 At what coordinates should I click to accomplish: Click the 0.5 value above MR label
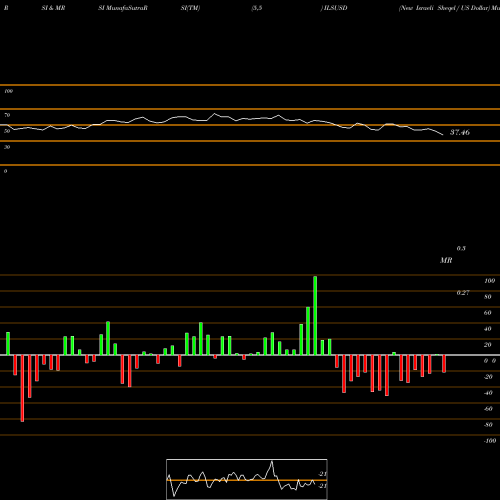click(x=461, y=248)
